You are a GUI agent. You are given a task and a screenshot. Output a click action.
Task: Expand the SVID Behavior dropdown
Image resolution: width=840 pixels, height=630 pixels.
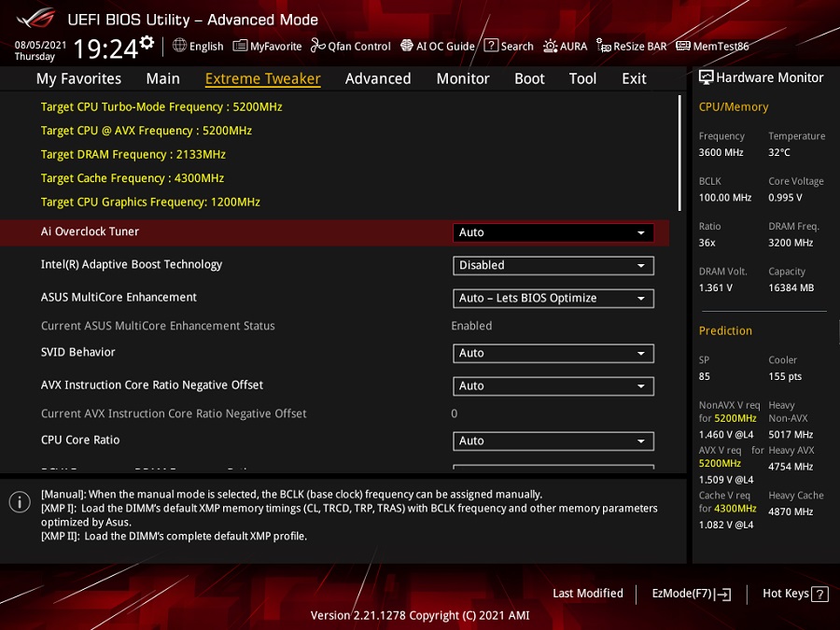point(553,353)
